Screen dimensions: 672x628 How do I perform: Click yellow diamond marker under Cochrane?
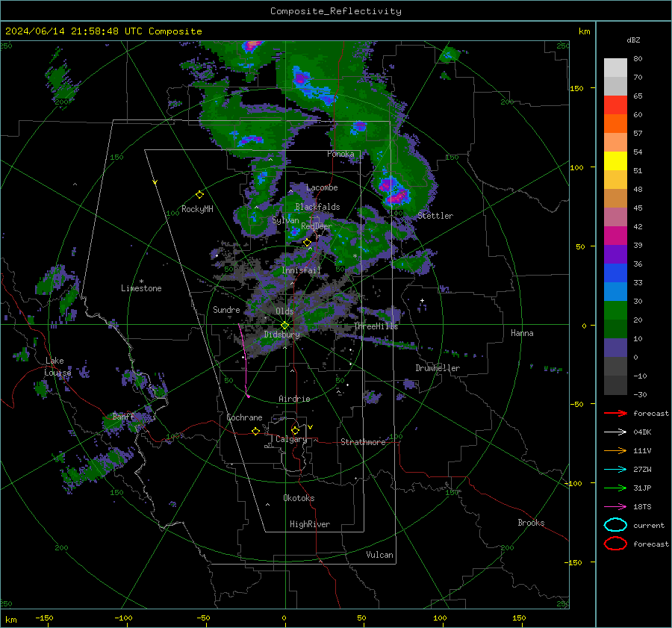(x=255, y=431)
